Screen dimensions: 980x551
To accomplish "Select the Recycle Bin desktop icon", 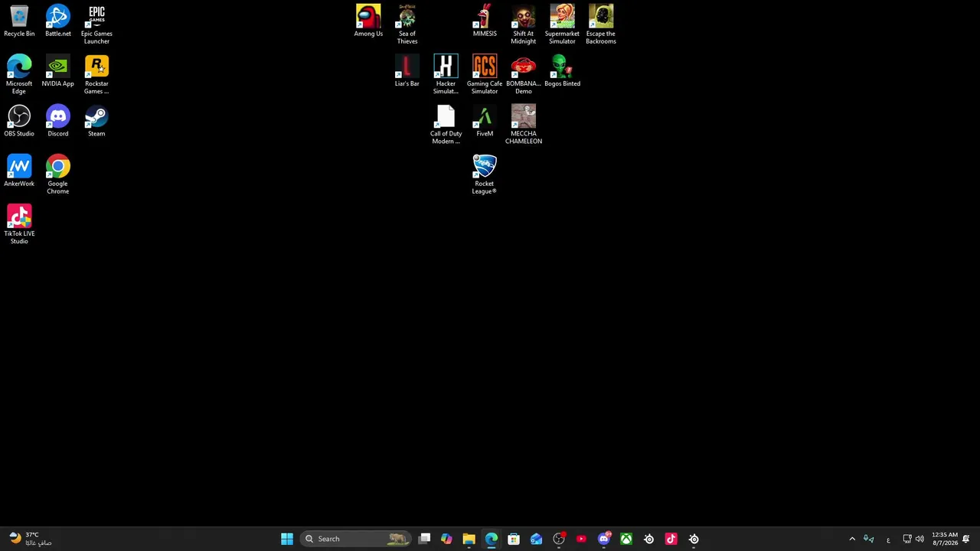I will pos(19,21).
